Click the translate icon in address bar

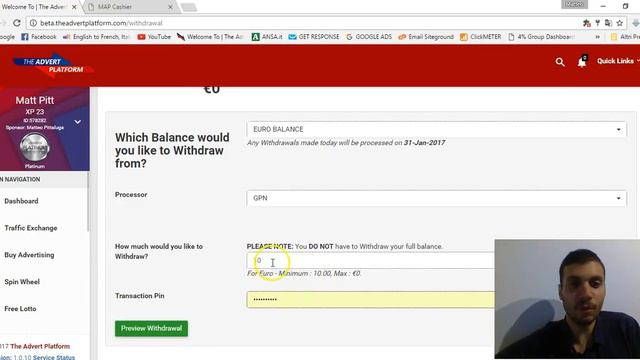pyautogui.click(x=608, y=23)
